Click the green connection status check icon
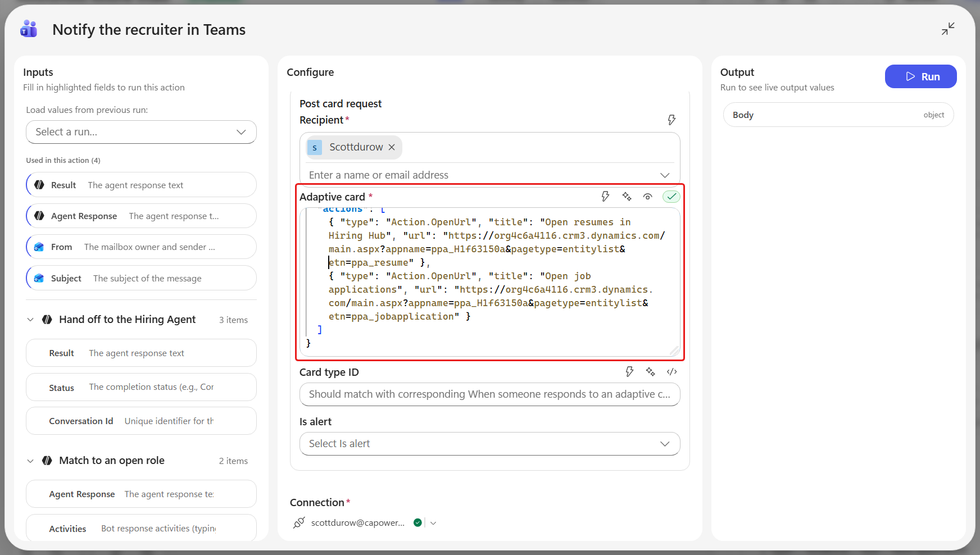This screenshot has width=980, height=555. [418, 522]
